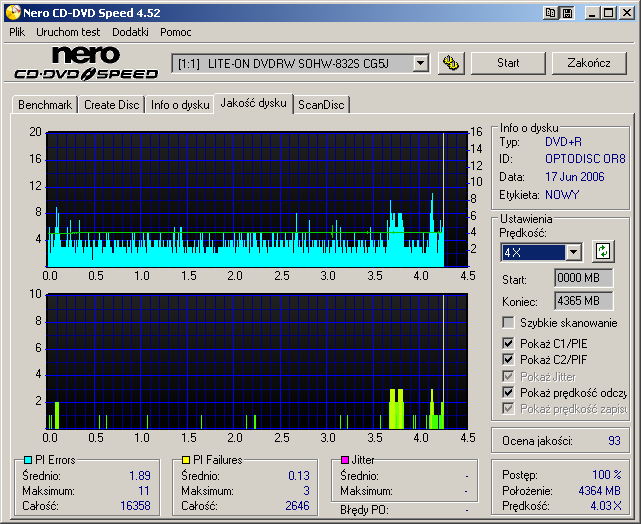The height and width of the screenshot is (524, 641).
Task: Click the Ocena jakości value 93
Action: pyautogui.click(x=614, y=441)
